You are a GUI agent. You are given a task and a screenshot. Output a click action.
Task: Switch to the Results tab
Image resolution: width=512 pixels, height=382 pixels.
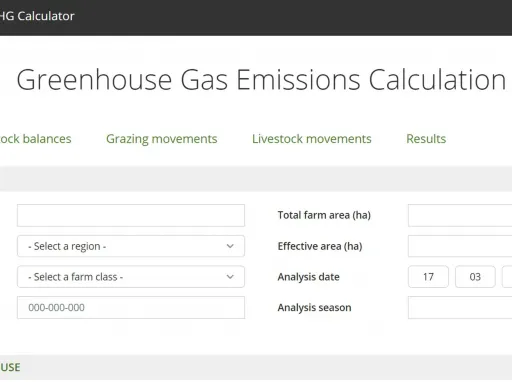point(426,139)
